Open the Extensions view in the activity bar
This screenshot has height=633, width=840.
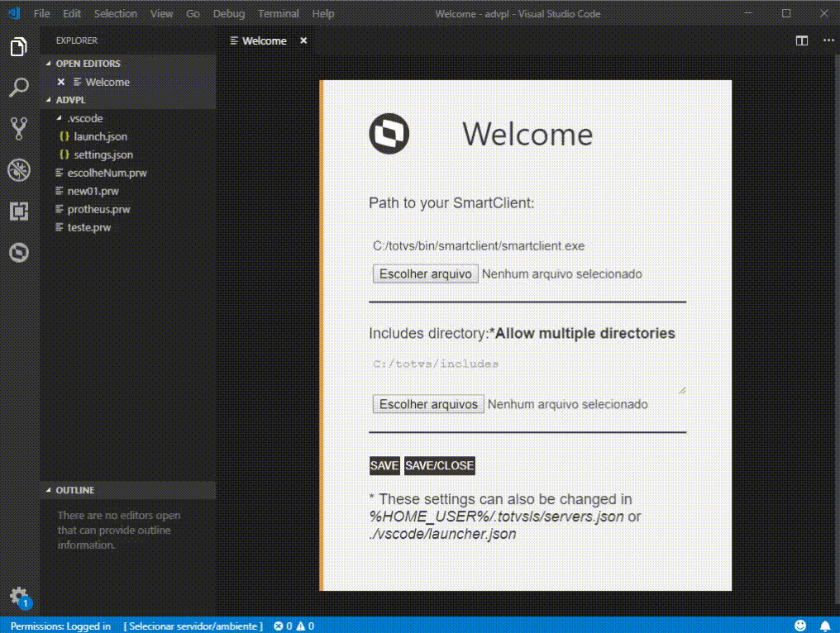pyautogui.click(x=19, y=211)
